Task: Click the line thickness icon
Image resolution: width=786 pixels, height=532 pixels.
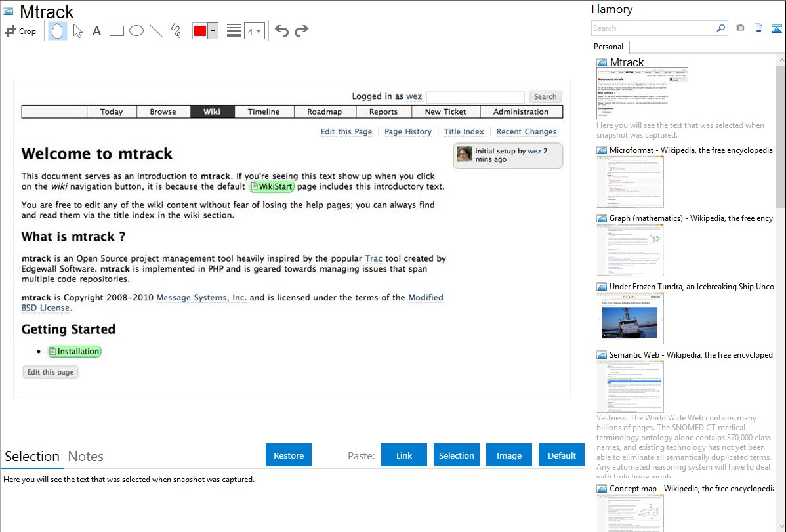Action: (x=234, y=31)
